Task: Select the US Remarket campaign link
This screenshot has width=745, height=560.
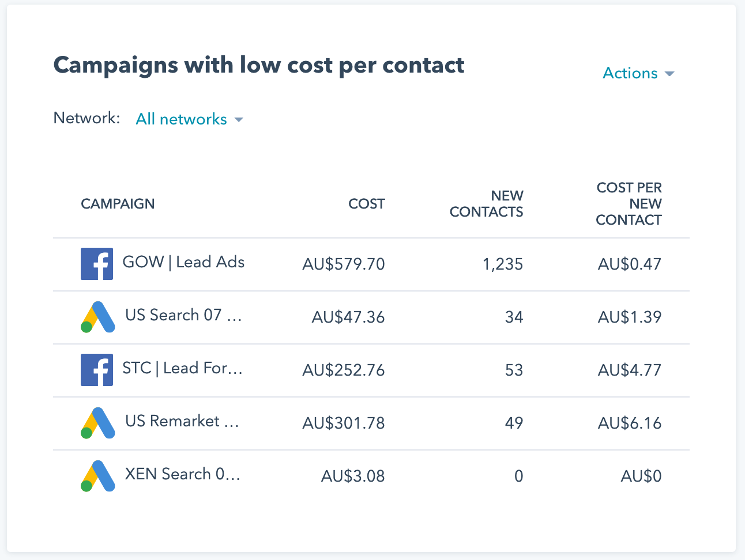Action: point(182,421)
